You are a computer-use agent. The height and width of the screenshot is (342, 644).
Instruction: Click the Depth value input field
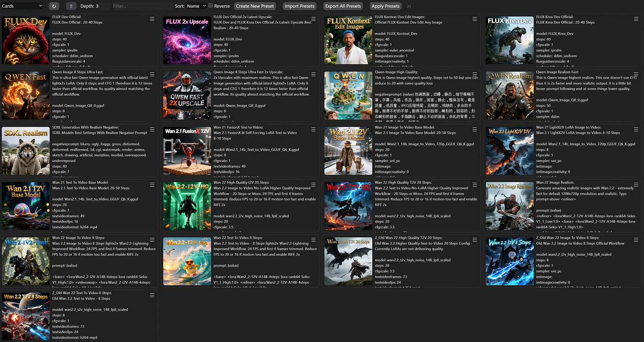tap(102, 6)
